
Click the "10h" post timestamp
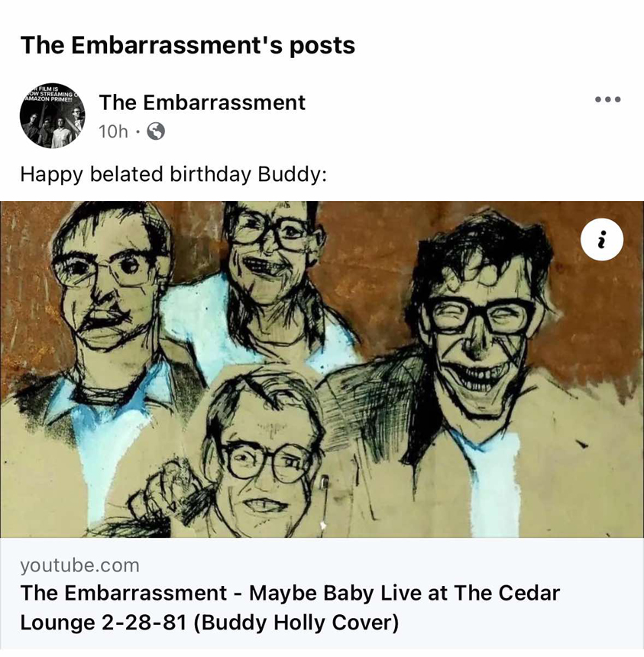pyautogui.click(x=113, y=131)
